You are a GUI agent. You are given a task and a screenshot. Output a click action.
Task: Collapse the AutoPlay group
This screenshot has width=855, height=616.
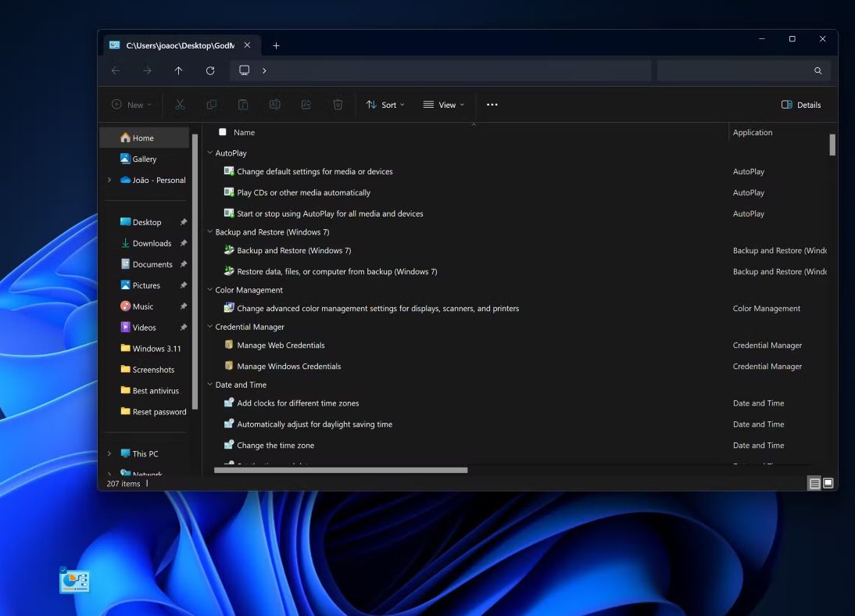click(x=209, y=153)
